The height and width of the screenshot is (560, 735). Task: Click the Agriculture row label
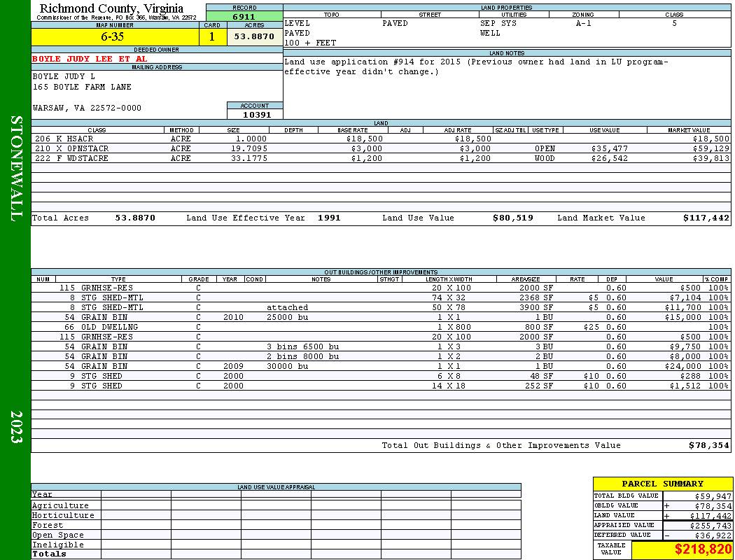coord(60,505)
